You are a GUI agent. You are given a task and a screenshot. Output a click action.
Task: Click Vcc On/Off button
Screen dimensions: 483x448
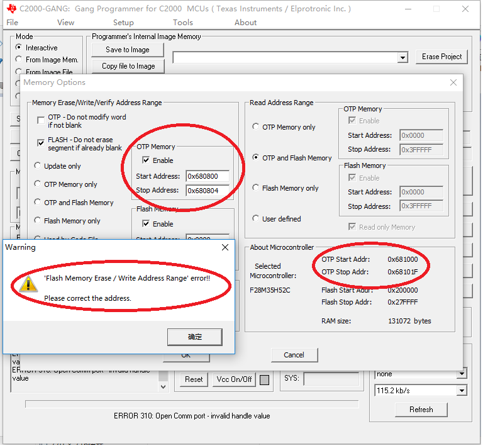pos(234,379)
